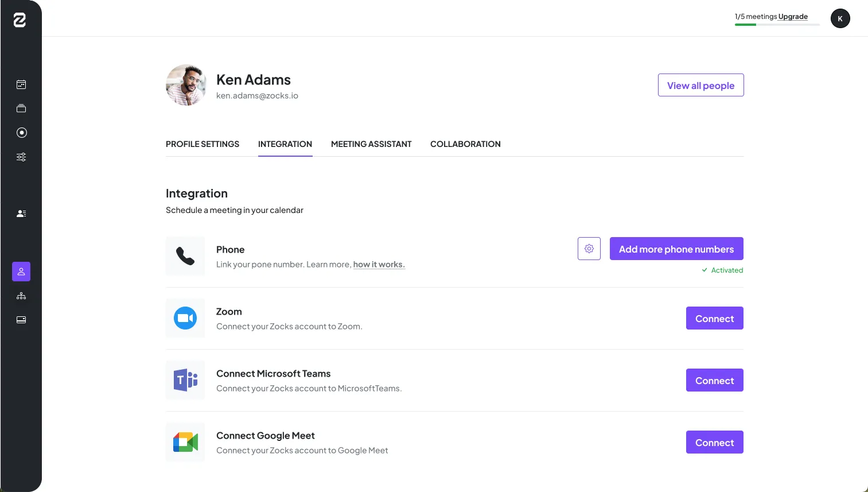Open the sliders settings icon in the sidebar
The image size is (868, 492).
(21, 157)
